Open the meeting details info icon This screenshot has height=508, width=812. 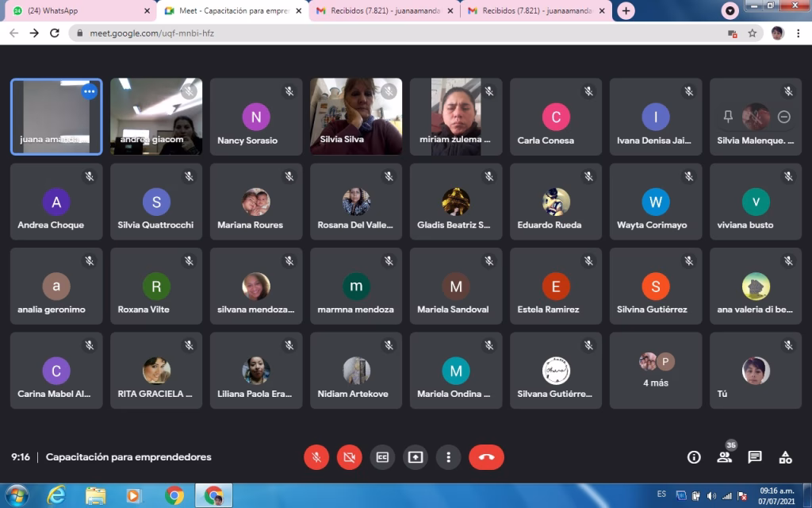coord(694,457)
